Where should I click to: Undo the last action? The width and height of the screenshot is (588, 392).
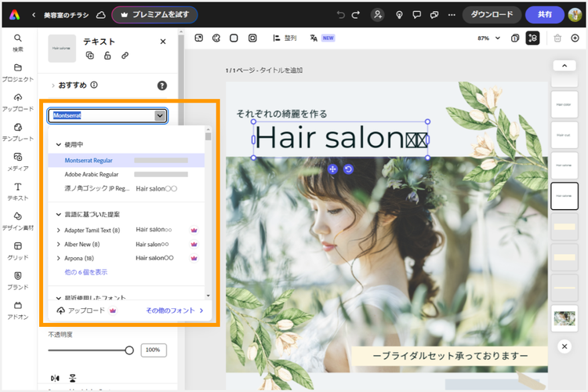click(340, 15)
